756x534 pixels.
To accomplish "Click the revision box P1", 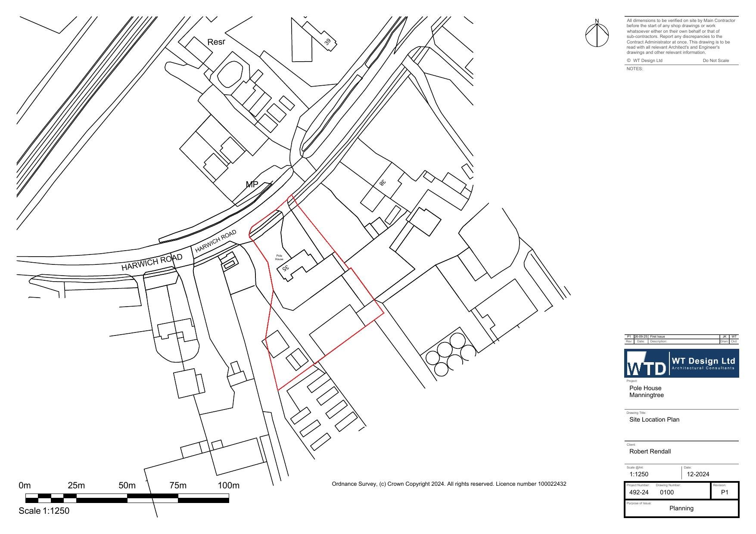I will coord(724,492).
